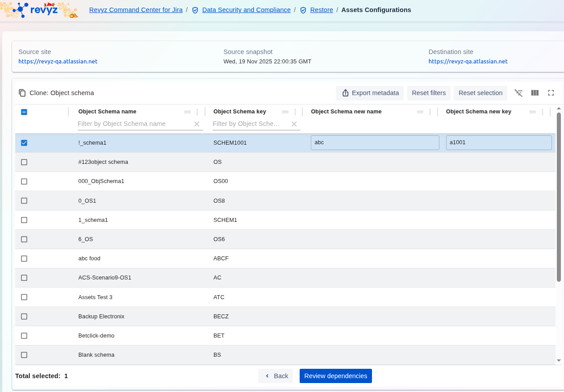Click the Revyz logo

point(39,10)
